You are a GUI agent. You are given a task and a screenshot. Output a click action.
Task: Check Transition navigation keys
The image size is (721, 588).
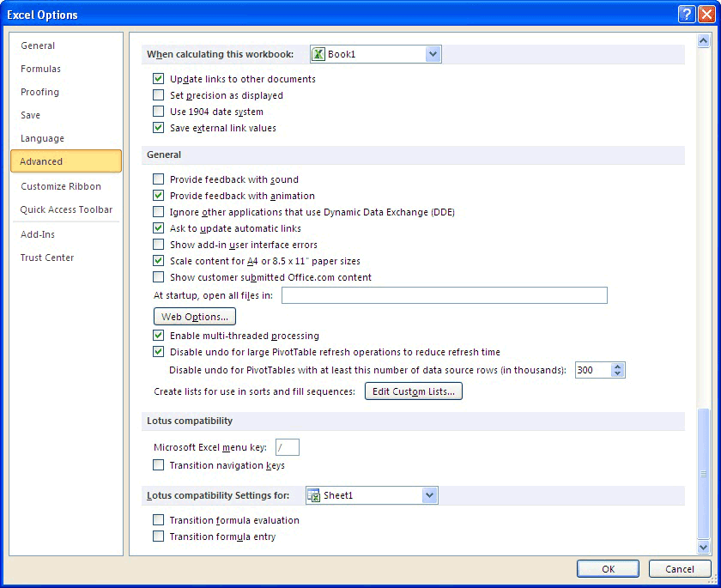(158, 465)
